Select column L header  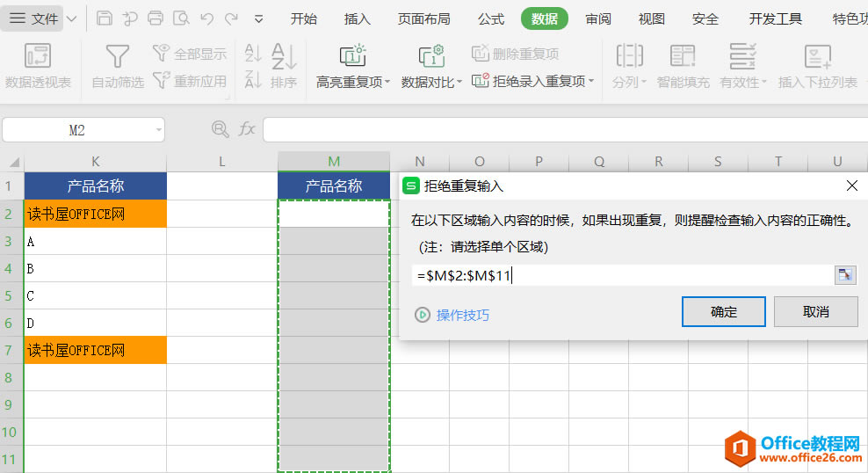point(222,161)
